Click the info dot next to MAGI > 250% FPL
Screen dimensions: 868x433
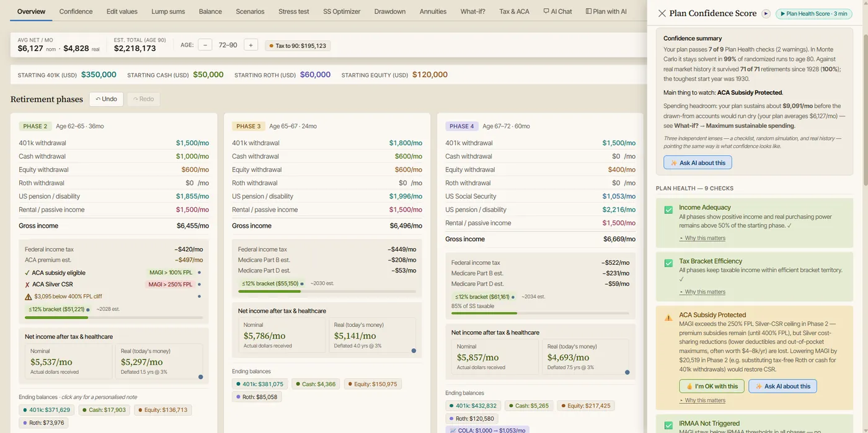[x=199, y=284]
